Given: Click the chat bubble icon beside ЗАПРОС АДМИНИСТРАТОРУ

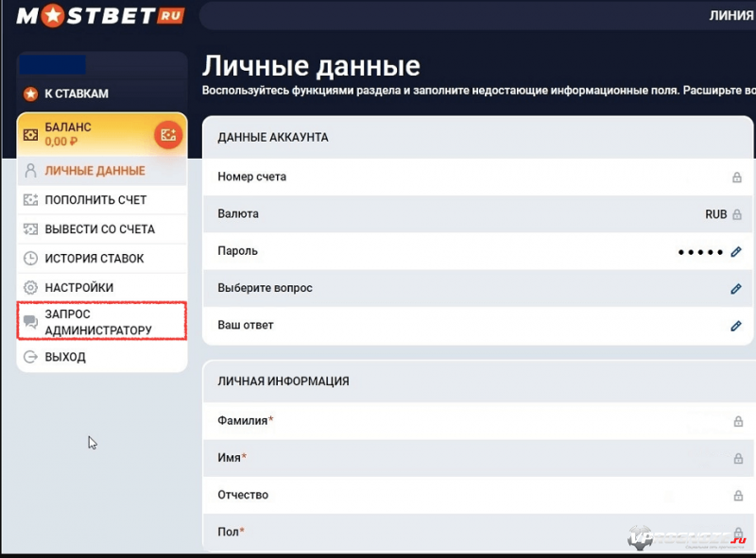Looking at the screenshot, I should [x=29, y=321].
